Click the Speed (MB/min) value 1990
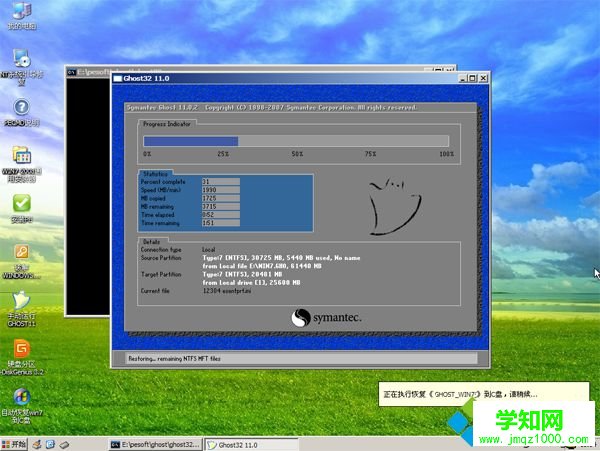Viewport: 600px width, 451px height. 221,190
